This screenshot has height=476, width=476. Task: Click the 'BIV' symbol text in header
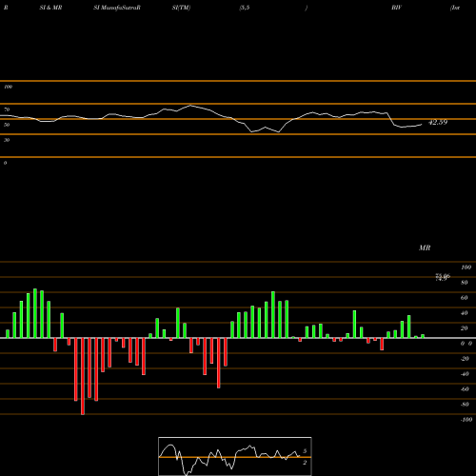coord(396,8)
